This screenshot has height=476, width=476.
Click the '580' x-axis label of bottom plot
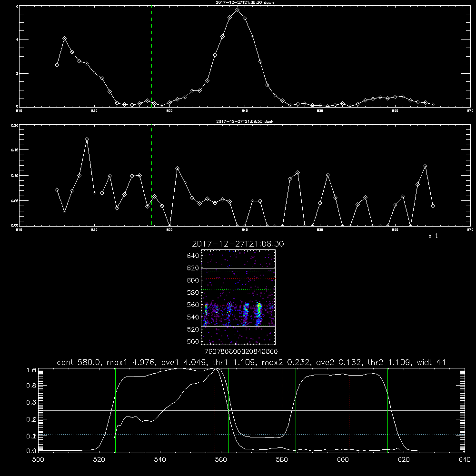282,459
